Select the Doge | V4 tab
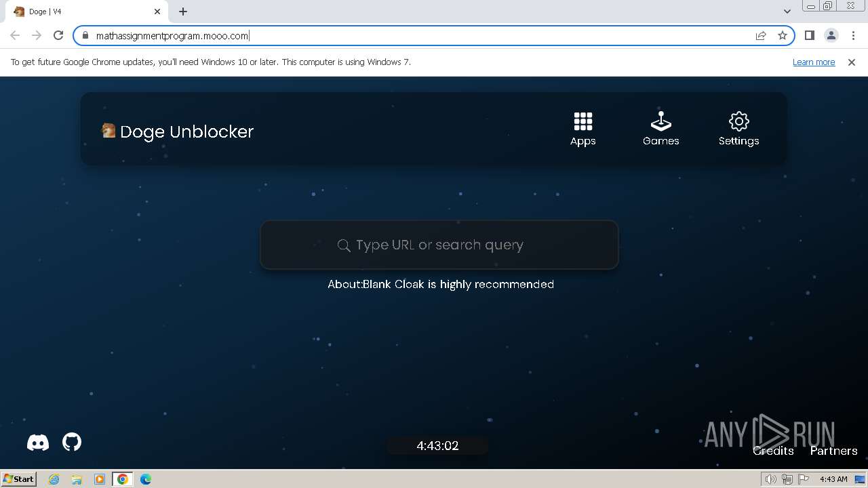The height and width of the screenshot is (488, 868). [x=87, y=12]
